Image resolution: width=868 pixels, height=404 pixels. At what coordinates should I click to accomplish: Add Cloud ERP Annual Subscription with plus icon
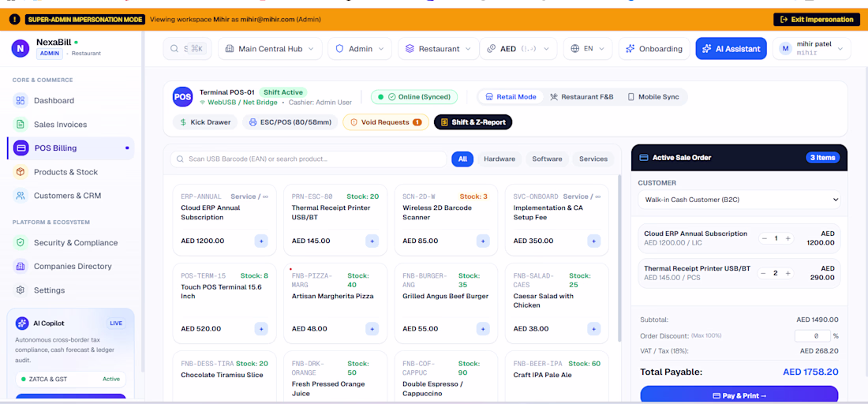pyautogui.click(x=261, y=241)
